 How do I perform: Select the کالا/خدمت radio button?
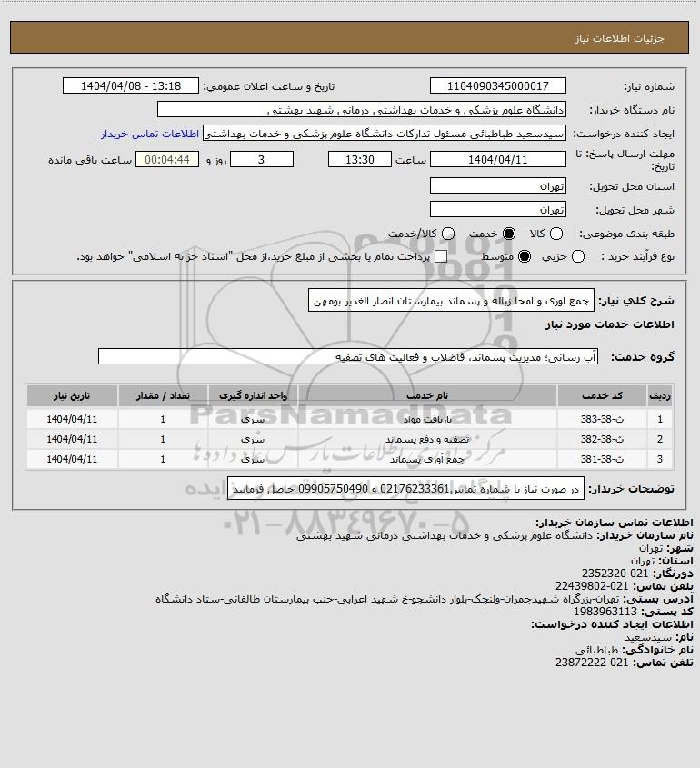(x=447, y=234)
